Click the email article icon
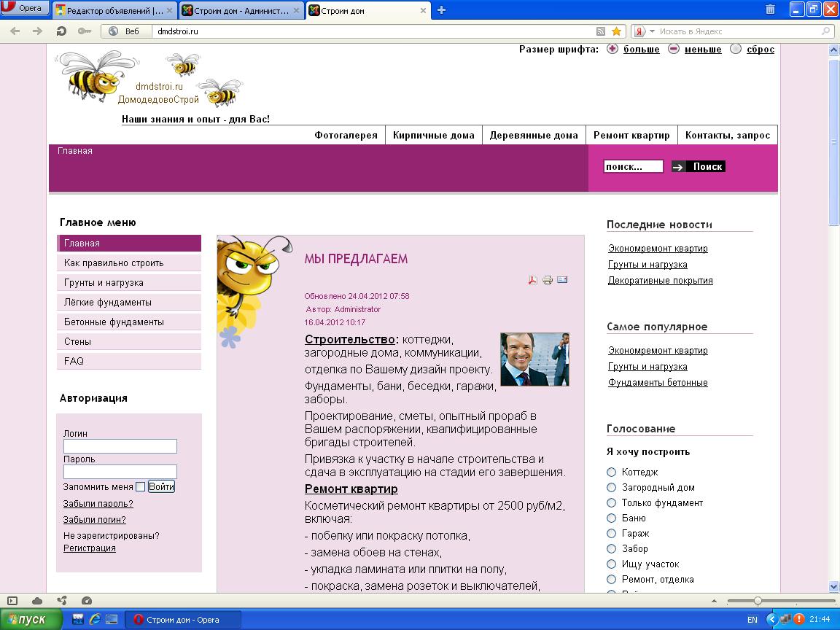The width and height of the screenshot is (840, 630). tap(562, 280)
